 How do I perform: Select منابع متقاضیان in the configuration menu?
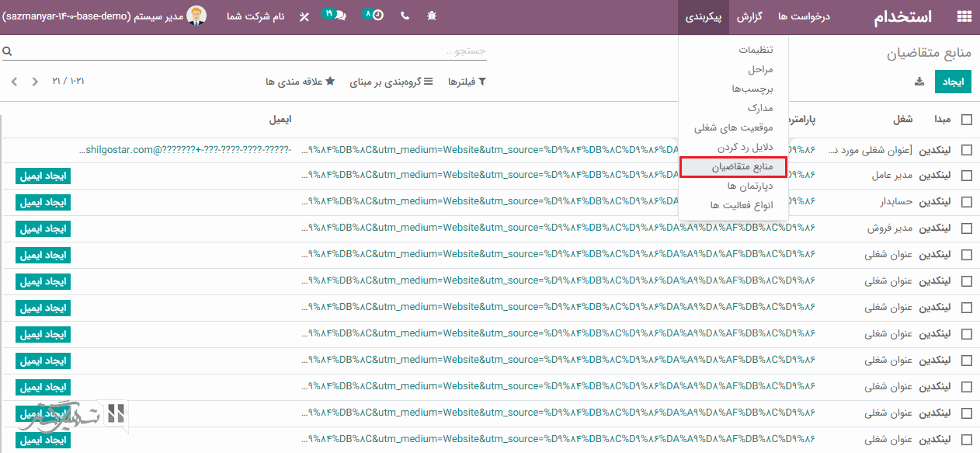tap(732, 167)
